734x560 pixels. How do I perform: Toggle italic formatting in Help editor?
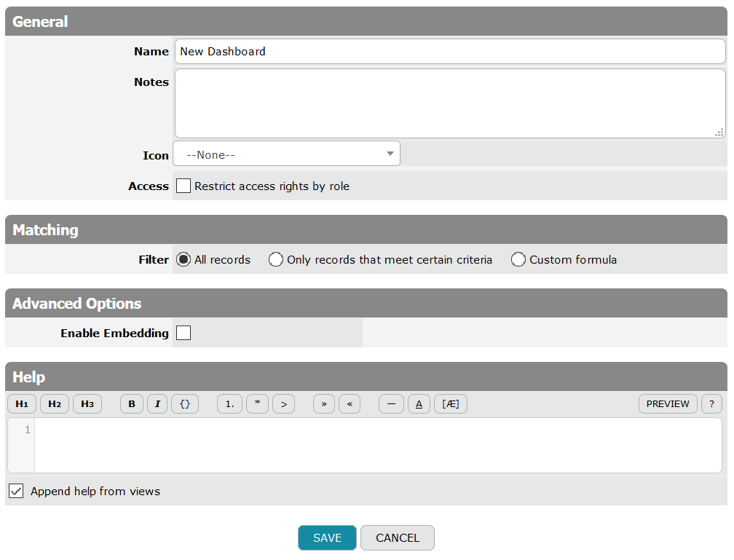(x=157, y=404)
